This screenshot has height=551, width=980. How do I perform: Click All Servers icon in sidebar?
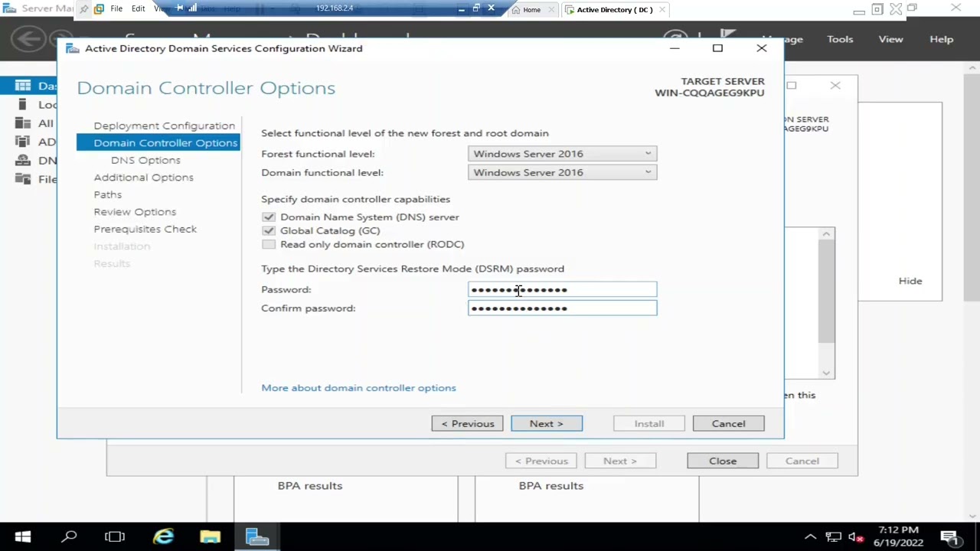(23, 123)
